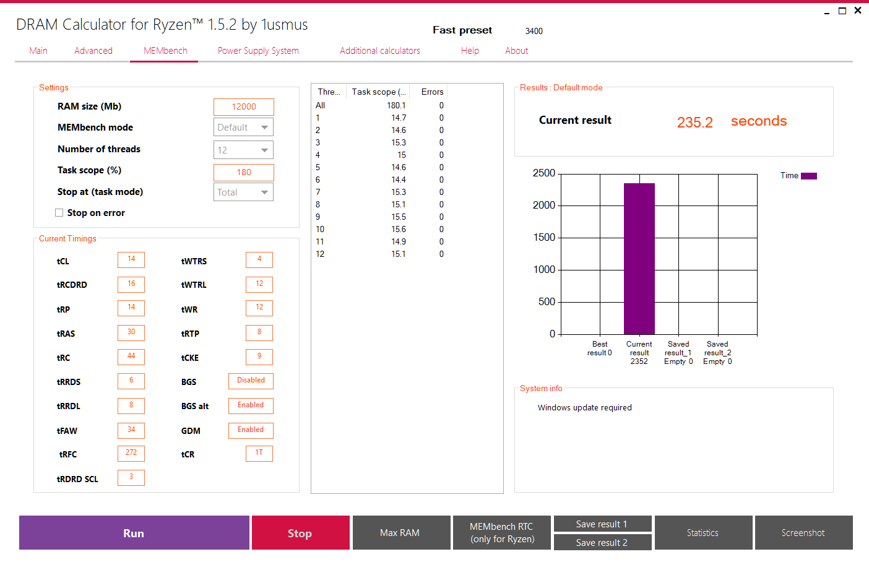Viewport: 869px width, 588px height.
Task: Click the task scope value 14.4
Action: pyautogui.click(x=399, y=180)
